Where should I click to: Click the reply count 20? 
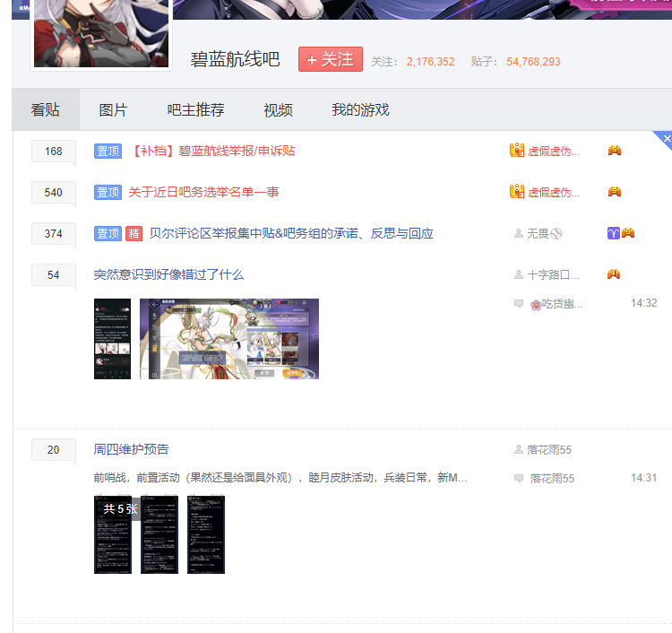pos(54,449)
